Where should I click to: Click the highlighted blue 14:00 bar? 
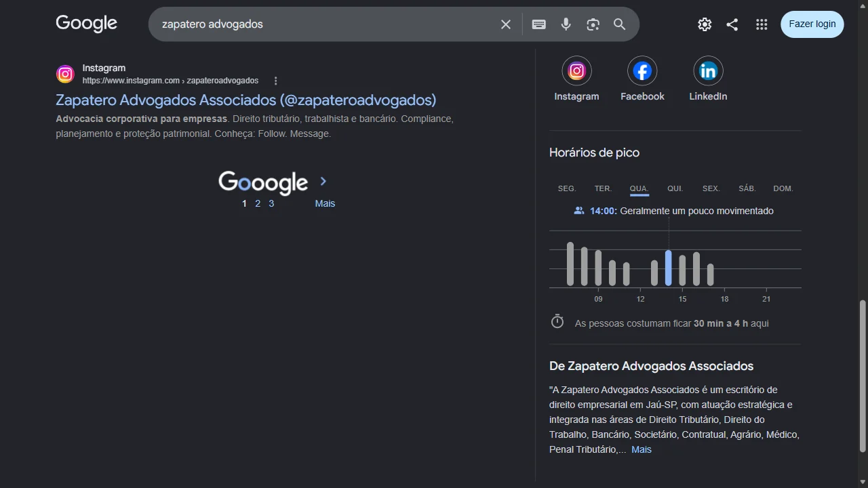[x=669, y=268]
